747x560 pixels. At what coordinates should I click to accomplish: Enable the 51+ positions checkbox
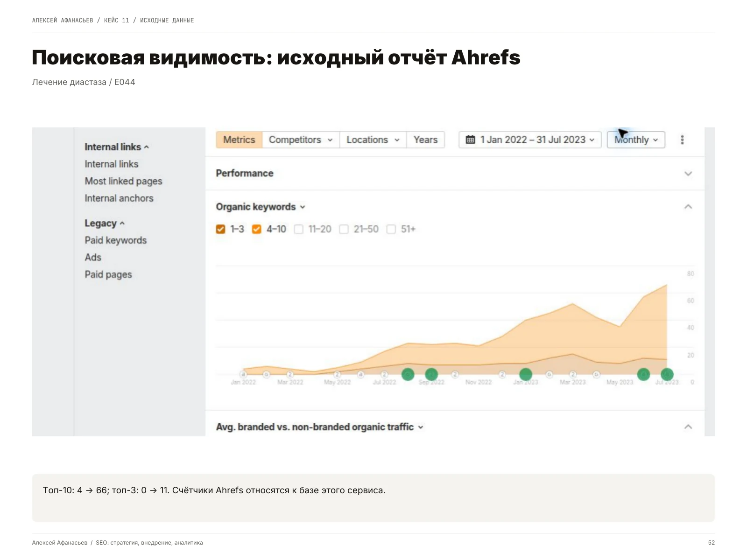coord(391,229)
